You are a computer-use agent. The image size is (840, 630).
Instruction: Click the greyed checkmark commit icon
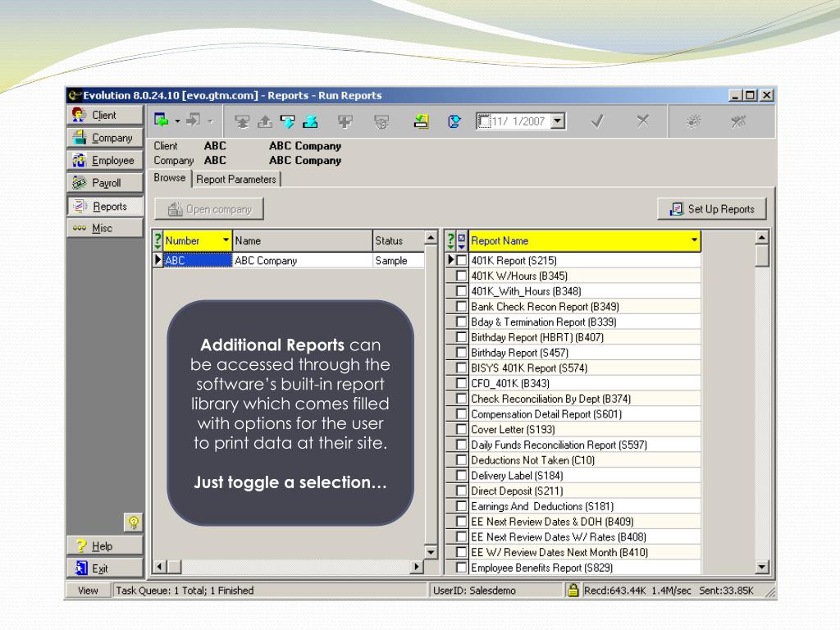click(x=597, y=121)
